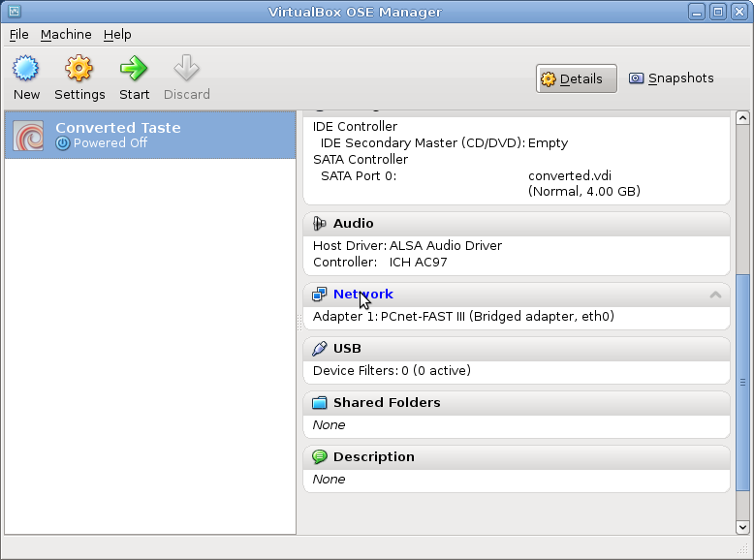Click the "converted.vdi" disk name
The height and width of the screenshot is (560, 754).
pyautogui.click(x=570, y=176)
